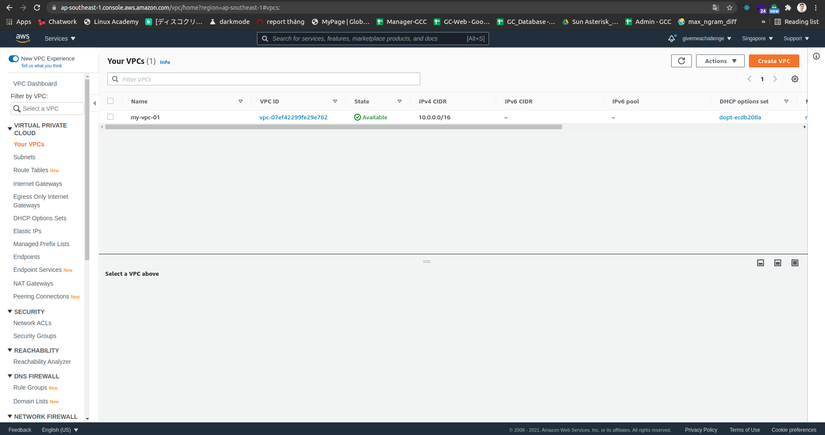Click the AWS logo home icon
This screenshot has width=825, height=435.
point(23,38)
